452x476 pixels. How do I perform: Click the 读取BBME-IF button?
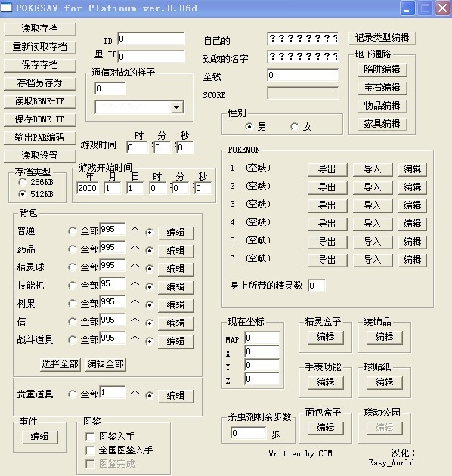[40, 101]
